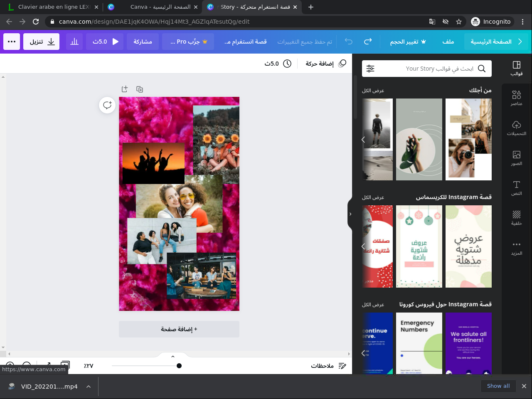This screenshot has height=399, width=532.
Task: Open the خلفية background panel
Action: coord(517,218)
